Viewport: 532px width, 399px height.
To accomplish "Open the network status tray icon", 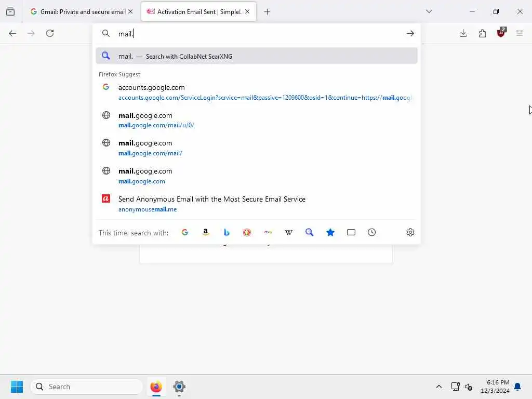I will [x=455, y=387].
